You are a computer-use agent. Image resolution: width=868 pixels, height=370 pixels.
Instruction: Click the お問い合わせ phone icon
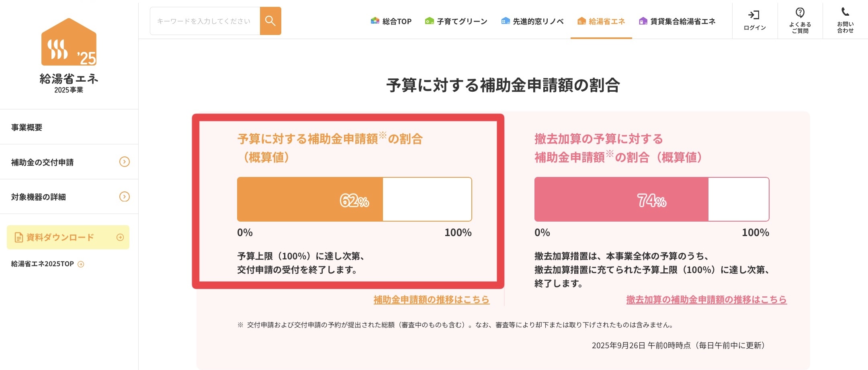tap(845, 12)
